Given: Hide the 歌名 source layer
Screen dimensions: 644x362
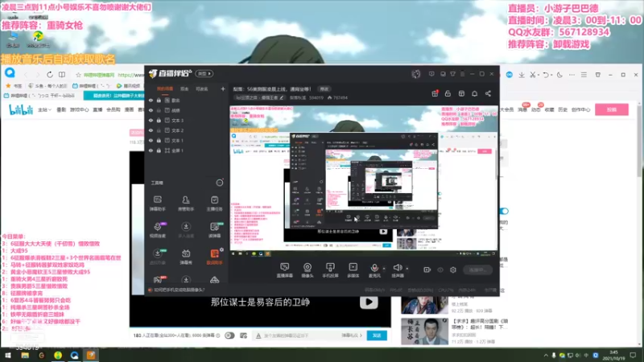Looking at the screenshot, I should 151,100.
